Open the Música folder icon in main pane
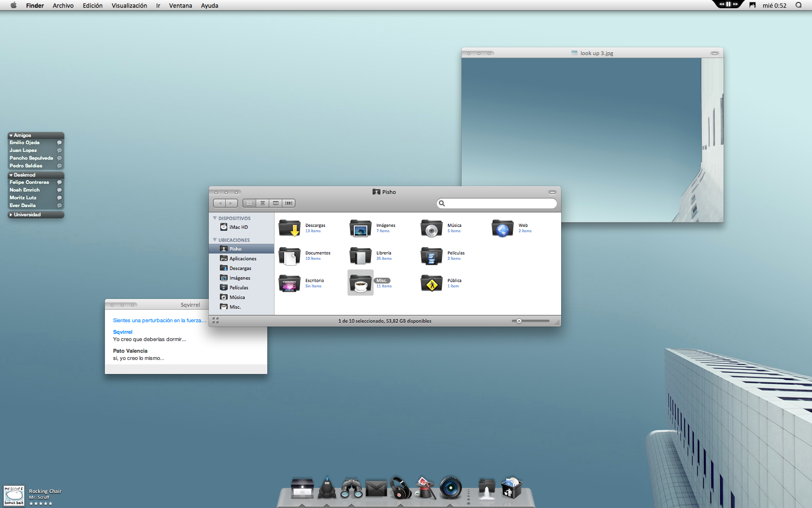The height and width of the screenshot is (508, 812). point(432,228)
